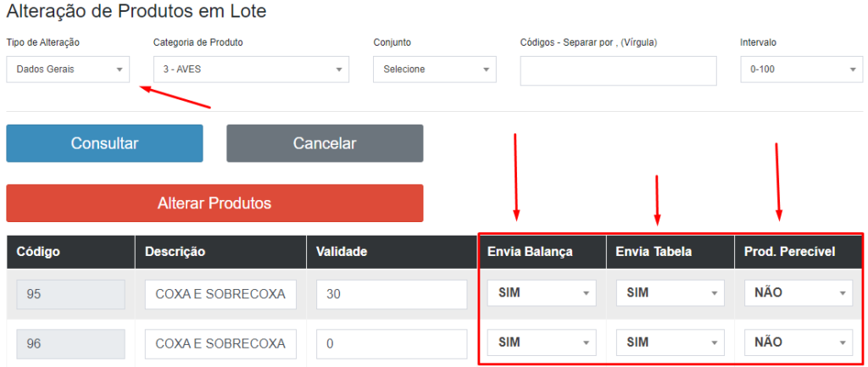Expand the Intervalo 0-100 dropdown
The height and width of the screenshot is (367, 868).
(x=801, y=70)
